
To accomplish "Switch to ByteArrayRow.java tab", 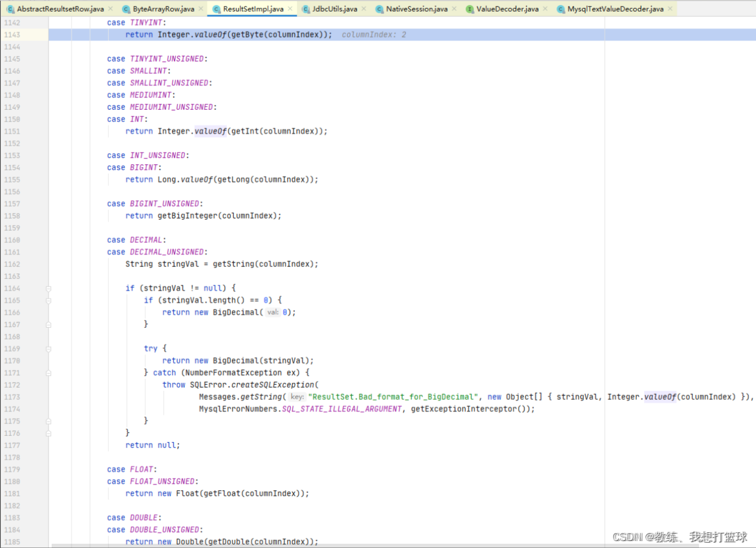I will click(163, 9).
